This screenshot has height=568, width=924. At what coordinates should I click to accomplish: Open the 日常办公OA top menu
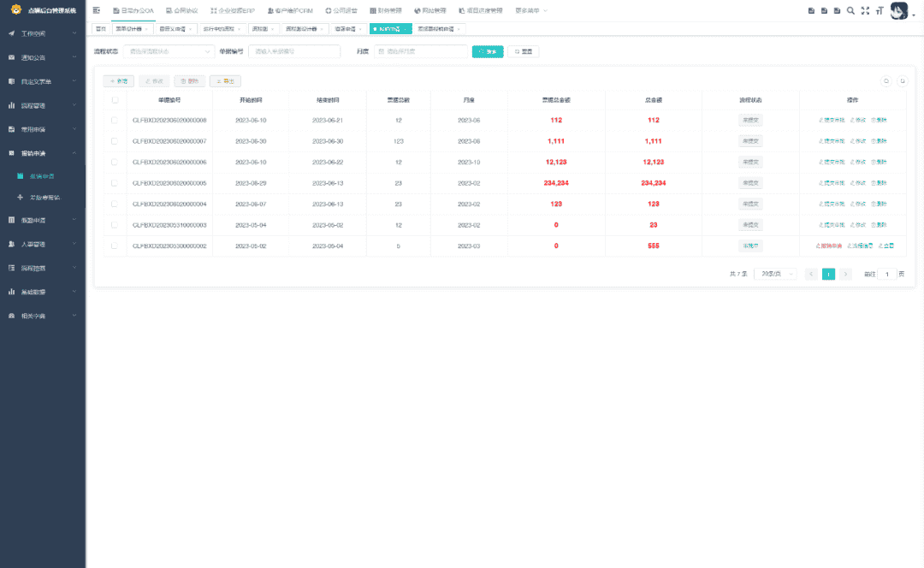tap(133, 10)
